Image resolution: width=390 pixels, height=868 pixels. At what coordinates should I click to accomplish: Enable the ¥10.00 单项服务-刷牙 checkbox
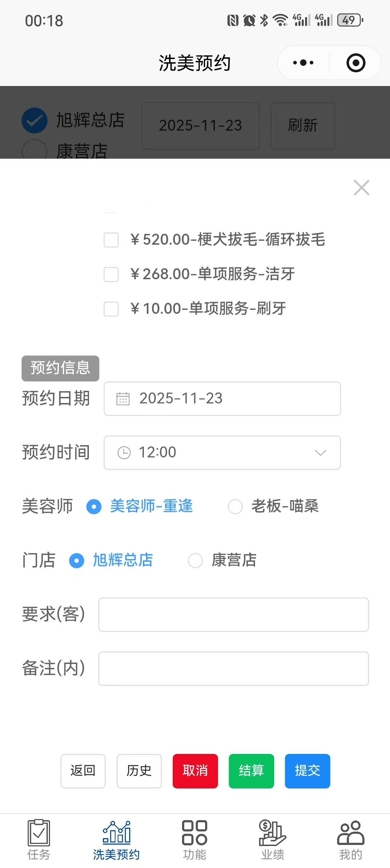pyautogui.click(x=111, y=309)
